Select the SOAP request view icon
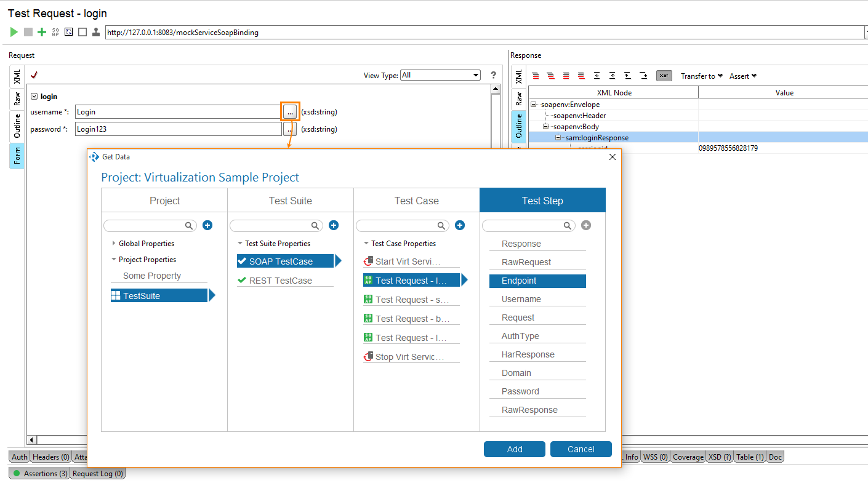Viewport: 868px width, 483px height. (x=55, y=32)
